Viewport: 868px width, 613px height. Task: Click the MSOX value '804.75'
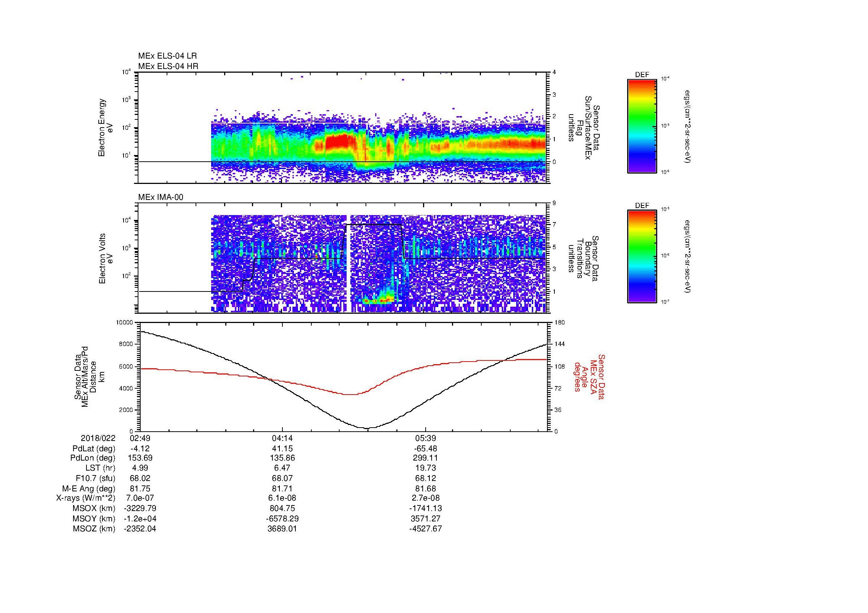(282, 508)
